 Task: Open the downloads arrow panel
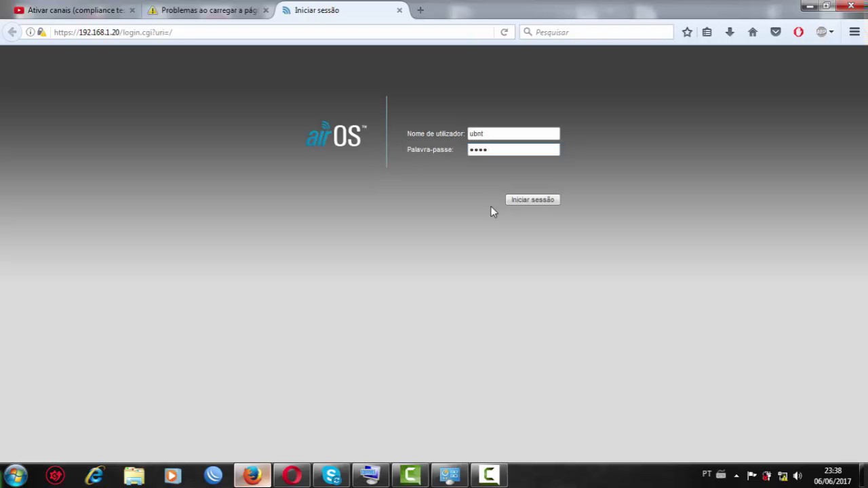730,32
